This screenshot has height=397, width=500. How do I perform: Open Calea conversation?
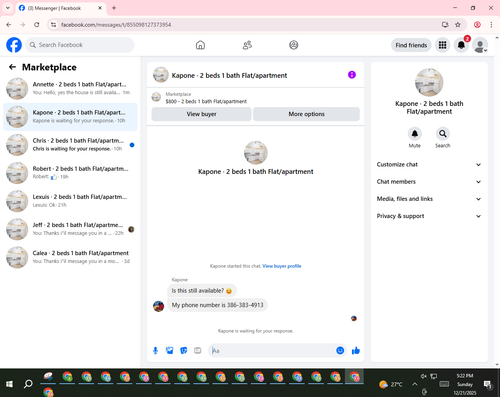[x=70, y=257]
